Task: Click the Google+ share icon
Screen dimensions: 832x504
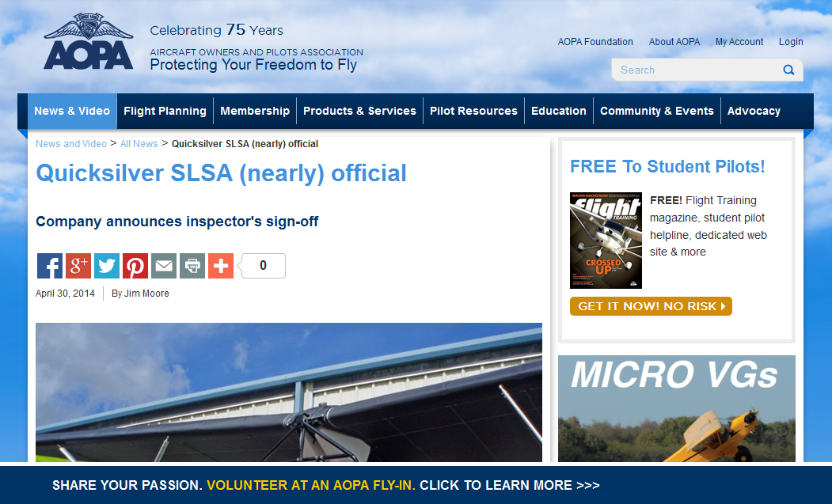Action: (78, 266)
